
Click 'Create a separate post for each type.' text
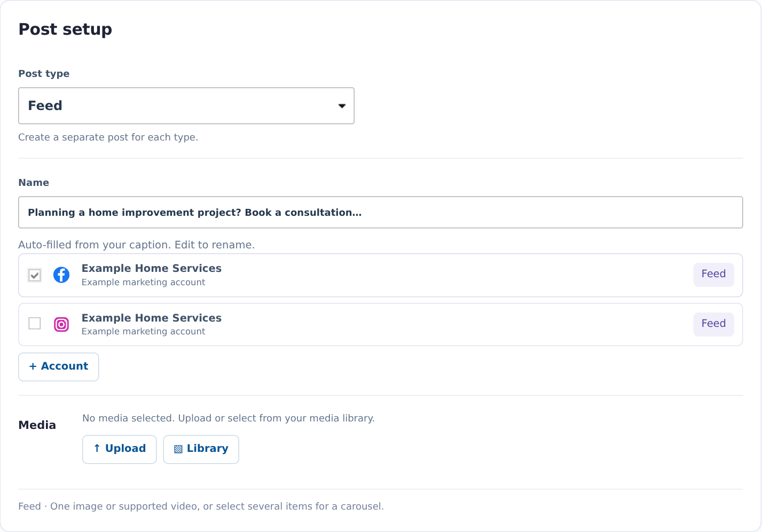pos(108,137)
